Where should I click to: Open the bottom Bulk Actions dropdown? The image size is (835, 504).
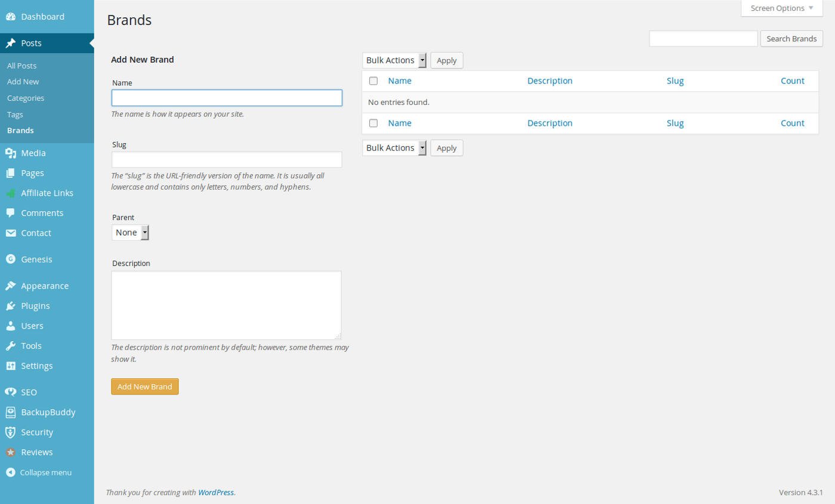coord(394,148)
